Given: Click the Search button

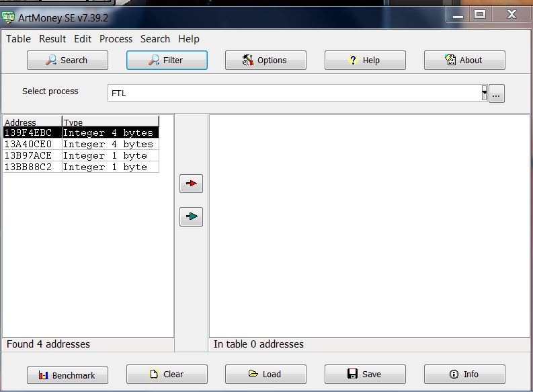Looking at the screenshot, I should pyautogui.click(x=67, y=60).
